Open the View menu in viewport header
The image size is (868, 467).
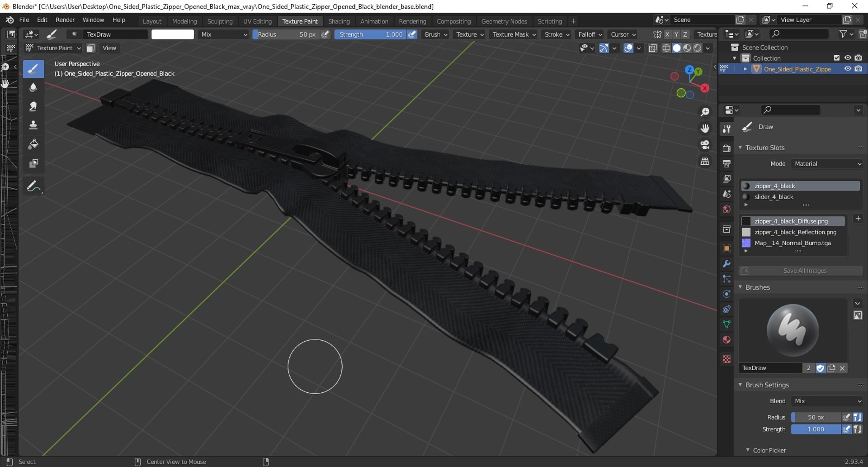click(109, 48)
